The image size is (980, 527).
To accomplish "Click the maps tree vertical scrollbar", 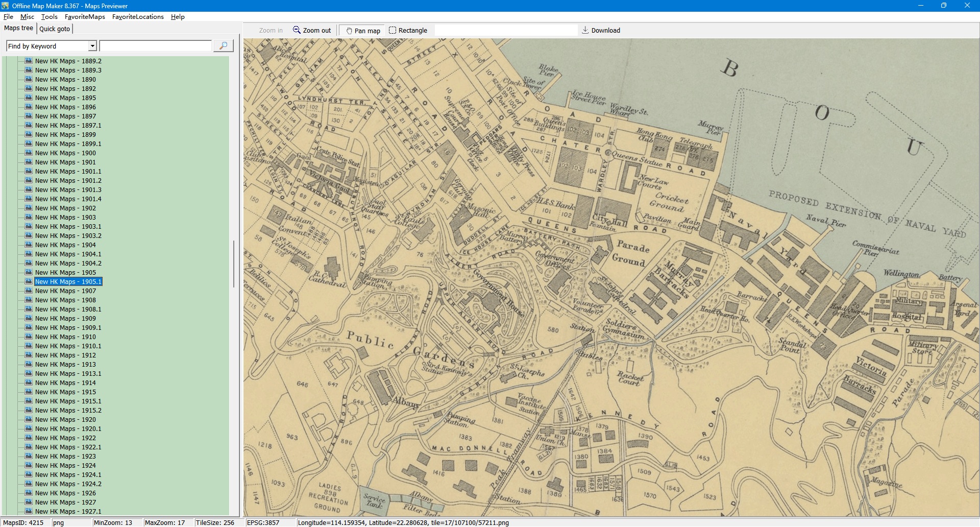I will pyautogui.click(x=234, y=263).
